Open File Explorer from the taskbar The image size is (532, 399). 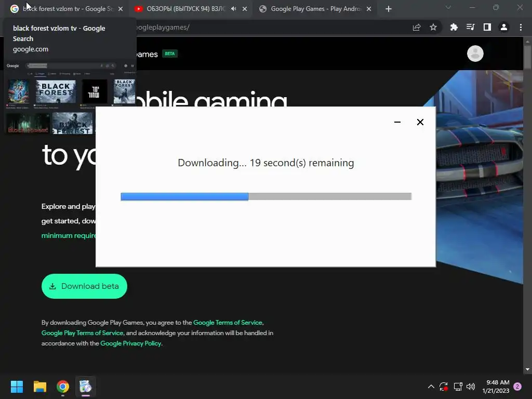pos(39,387)
